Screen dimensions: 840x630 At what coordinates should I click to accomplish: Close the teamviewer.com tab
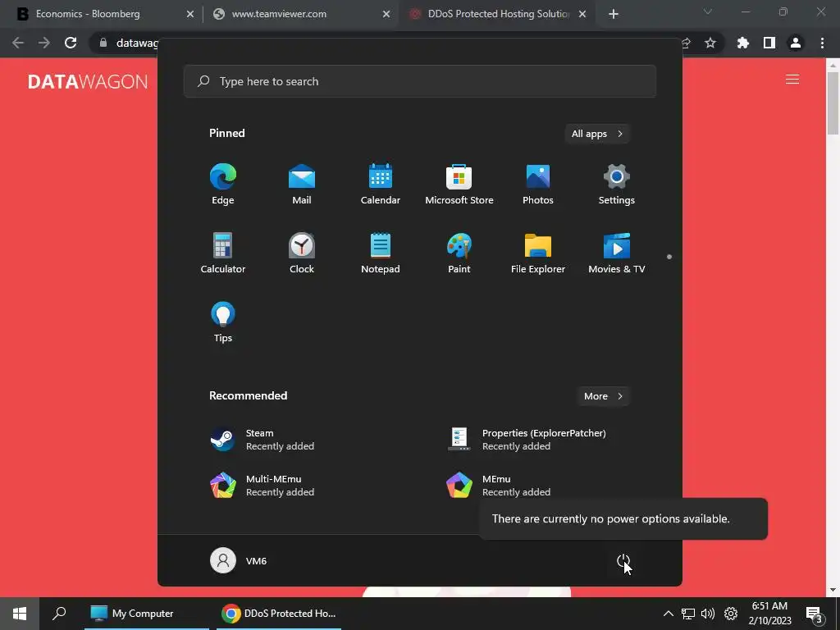[386, 15]
